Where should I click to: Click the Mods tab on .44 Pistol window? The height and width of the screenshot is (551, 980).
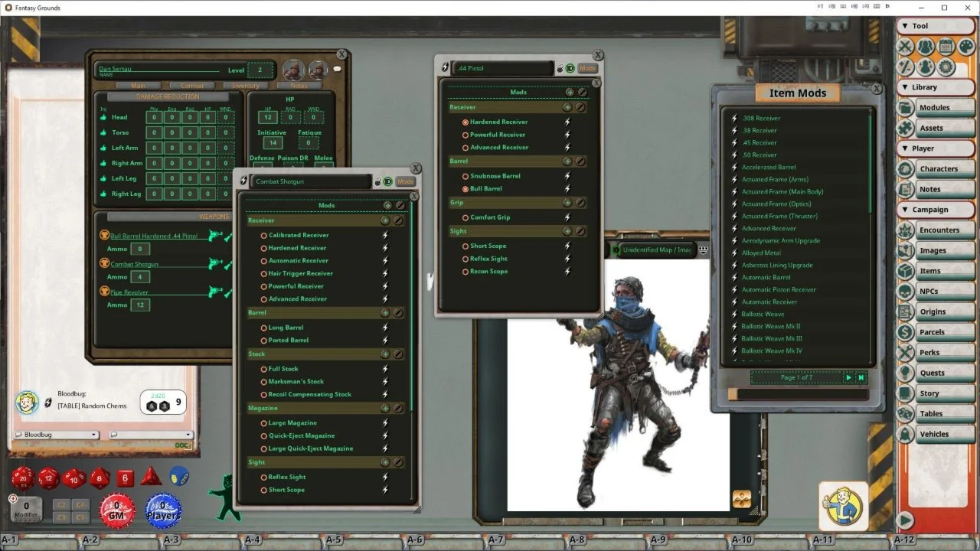click(x=587, y=68)
